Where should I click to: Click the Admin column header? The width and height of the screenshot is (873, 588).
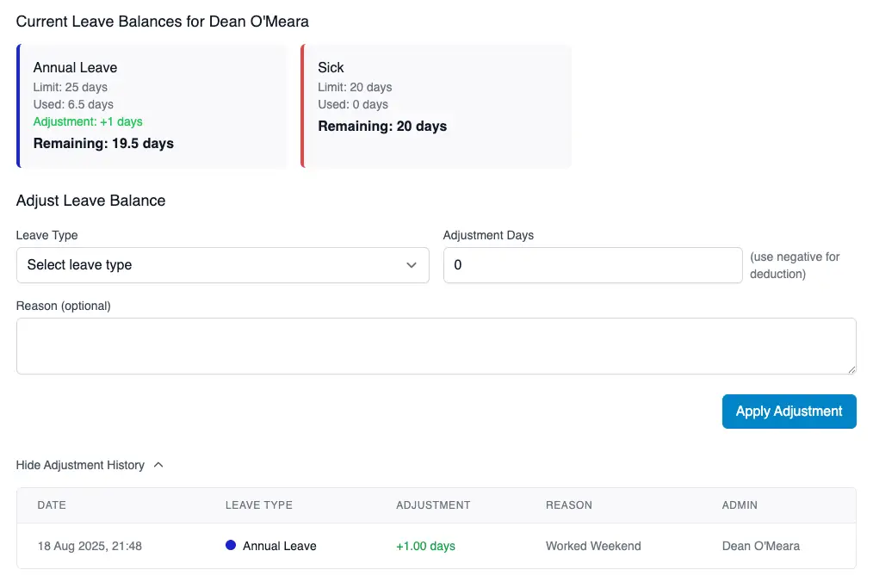click(740, 505)
